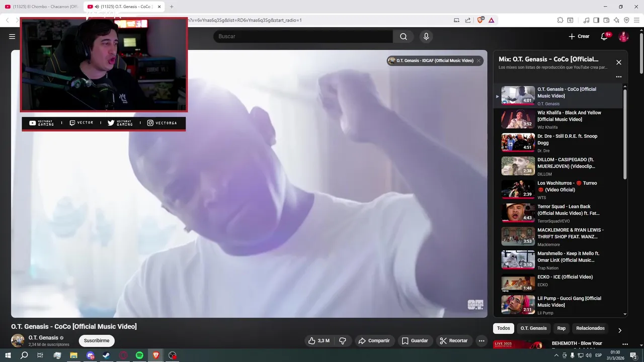Play Terror Squad Lean Back video
The height and width of the screenshot is (362, 644).
(x=558, y=213)
